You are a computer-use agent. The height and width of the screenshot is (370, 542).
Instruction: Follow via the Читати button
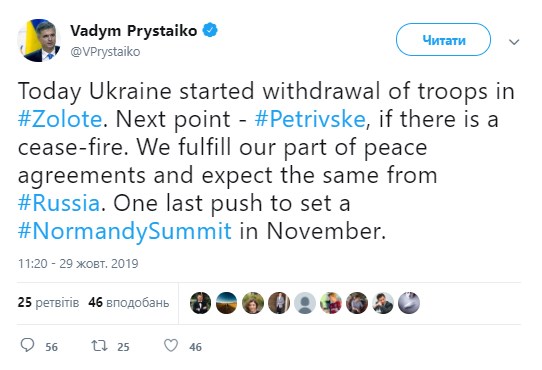443,39
